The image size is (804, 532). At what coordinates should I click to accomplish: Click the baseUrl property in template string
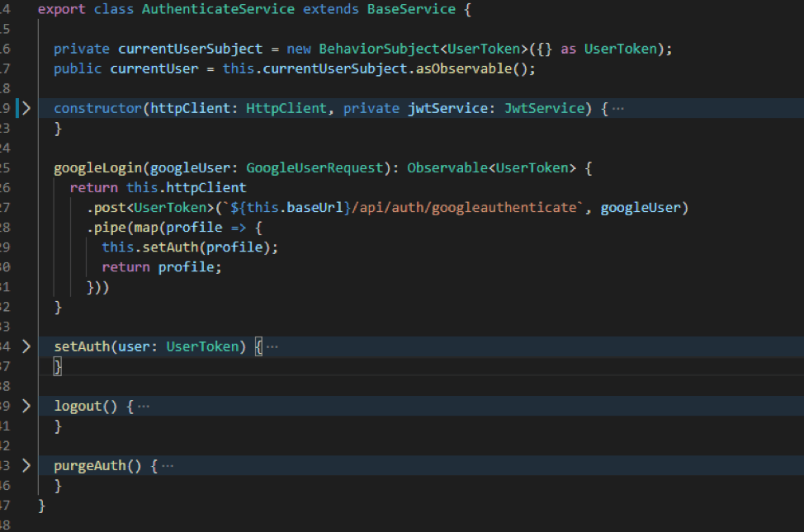click(315, 208)
